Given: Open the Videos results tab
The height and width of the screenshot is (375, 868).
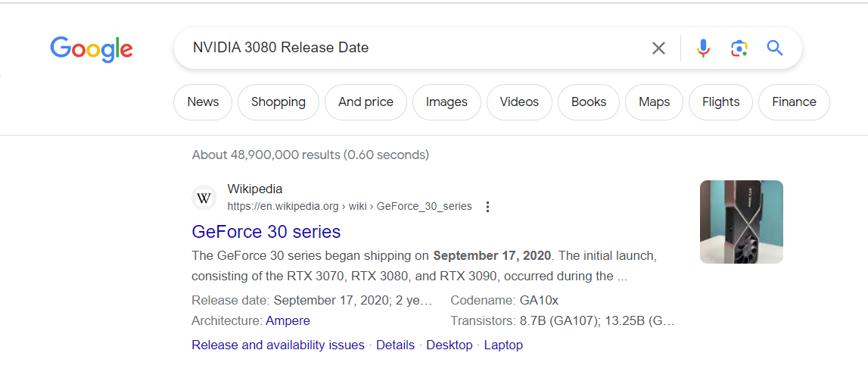Looking at the screenshot, I should pyautogui.click(x=519, y=102).
